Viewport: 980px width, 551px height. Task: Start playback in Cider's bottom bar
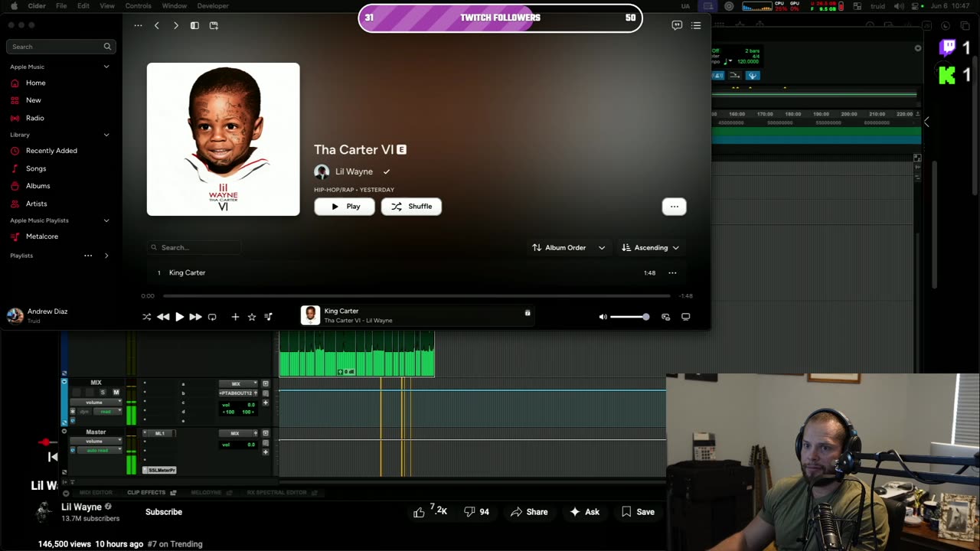179,317
